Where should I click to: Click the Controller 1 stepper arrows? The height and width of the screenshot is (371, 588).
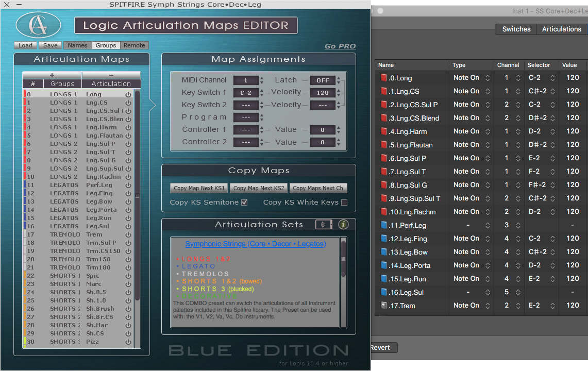[x=262, y=130]
